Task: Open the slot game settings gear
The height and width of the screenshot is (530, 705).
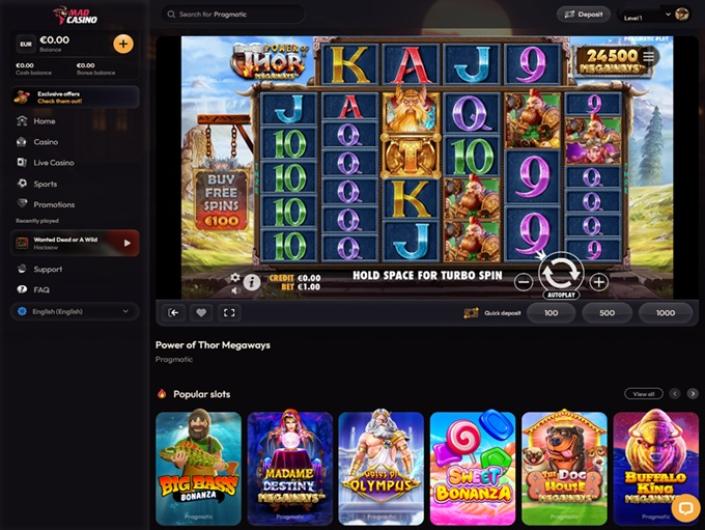Action: [235, 277]
